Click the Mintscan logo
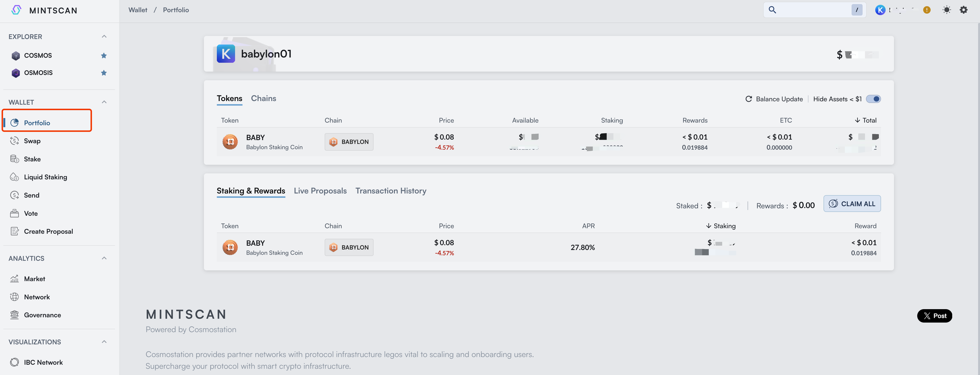980x375 pixels. tap(44, 10)
